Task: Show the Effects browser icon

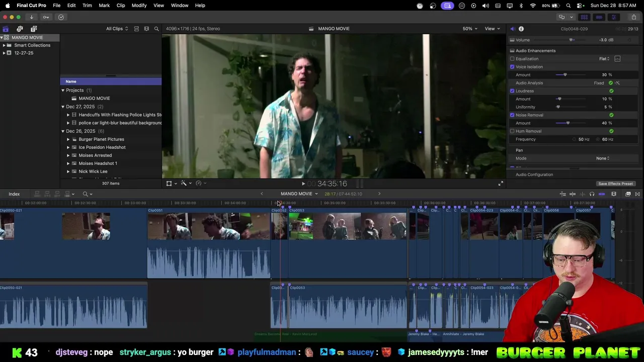Action: (x=628, y=194)
